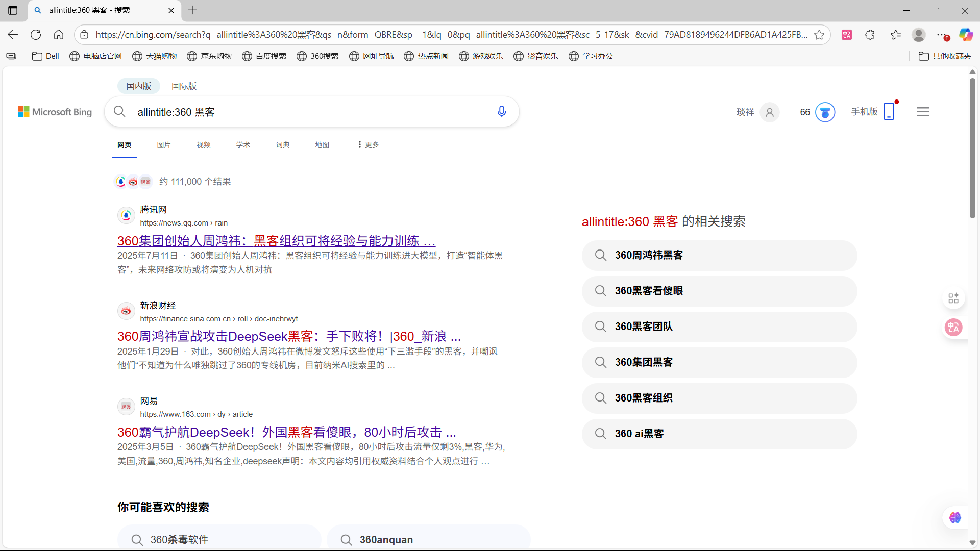Viewport: 980px width, 551px height.
Task: Open the Dell bookmarks folder
Action: (x=46, y=56)
